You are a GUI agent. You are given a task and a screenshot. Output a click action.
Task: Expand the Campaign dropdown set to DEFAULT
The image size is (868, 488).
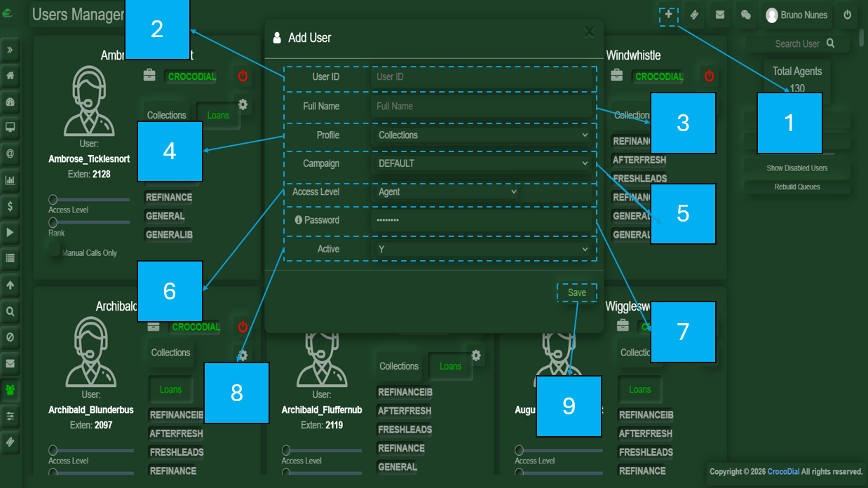click(x=482, y=163)
